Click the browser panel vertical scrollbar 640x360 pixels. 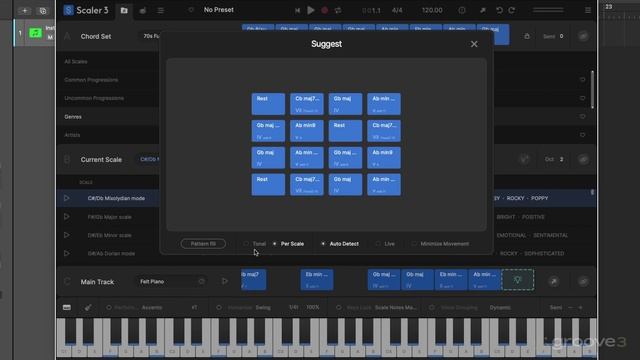click(x=592, y=90)
